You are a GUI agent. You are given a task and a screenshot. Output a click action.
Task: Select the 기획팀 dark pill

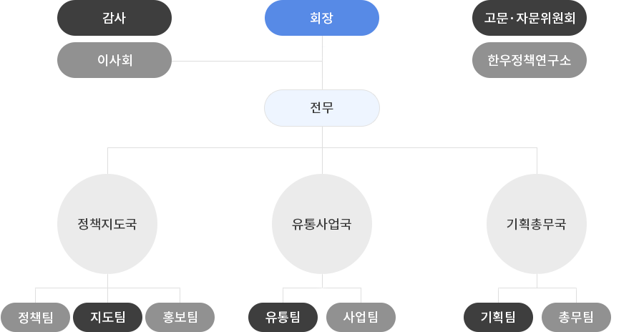click(x=498, y=317)
